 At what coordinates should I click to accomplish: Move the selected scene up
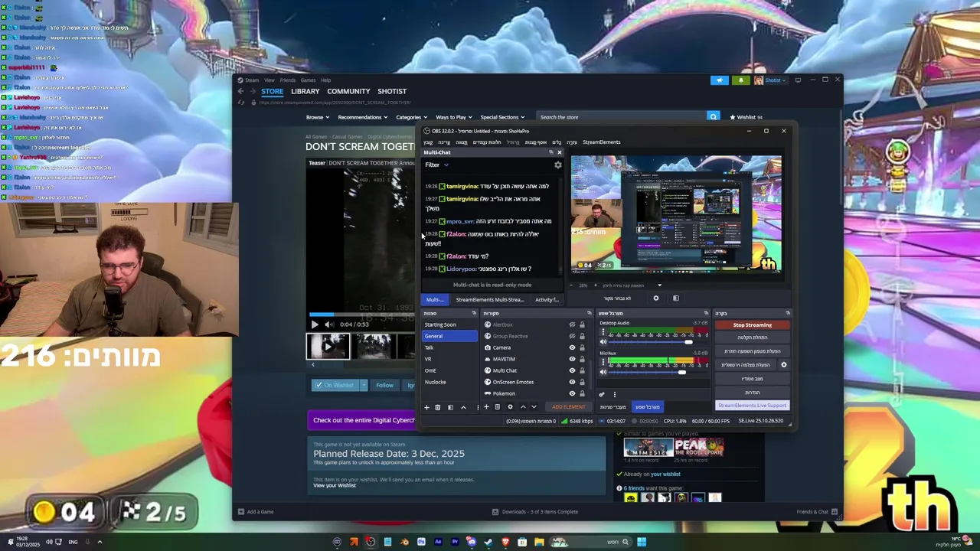(x=463, y=407)
